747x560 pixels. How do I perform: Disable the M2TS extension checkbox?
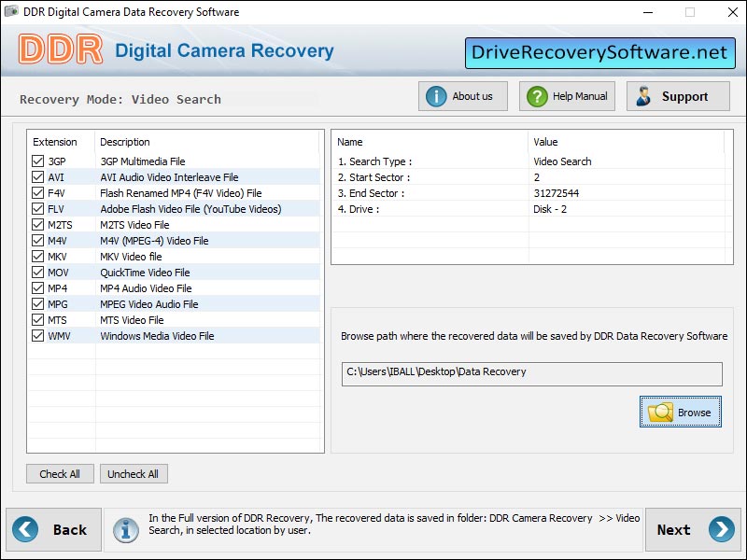coord(37,224)
